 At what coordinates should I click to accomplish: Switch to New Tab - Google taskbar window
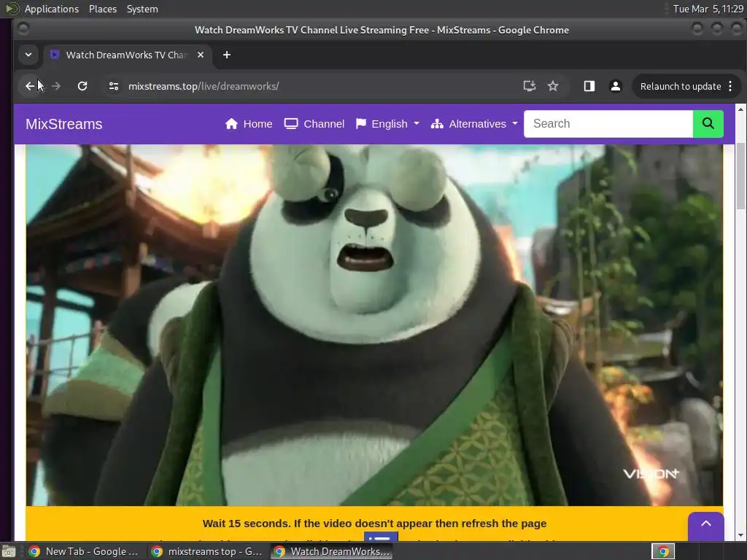click(x=84, y=551)
